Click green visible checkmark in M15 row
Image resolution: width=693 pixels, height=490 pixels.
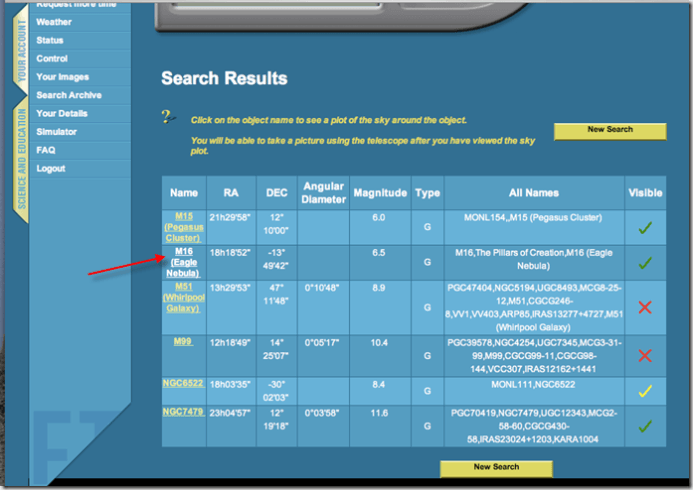pyautogui.click(x=645, y=228)
